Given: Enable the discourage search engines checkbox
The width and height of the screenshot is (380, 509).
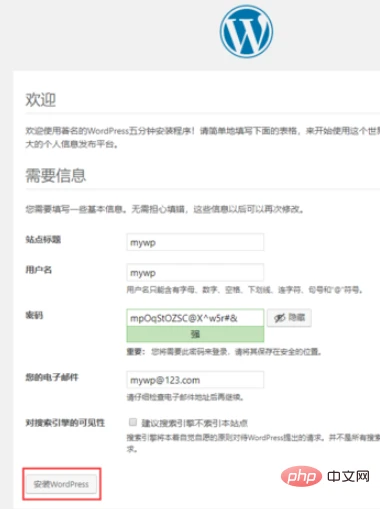Looking at the screenshot, I should (133, 422).
